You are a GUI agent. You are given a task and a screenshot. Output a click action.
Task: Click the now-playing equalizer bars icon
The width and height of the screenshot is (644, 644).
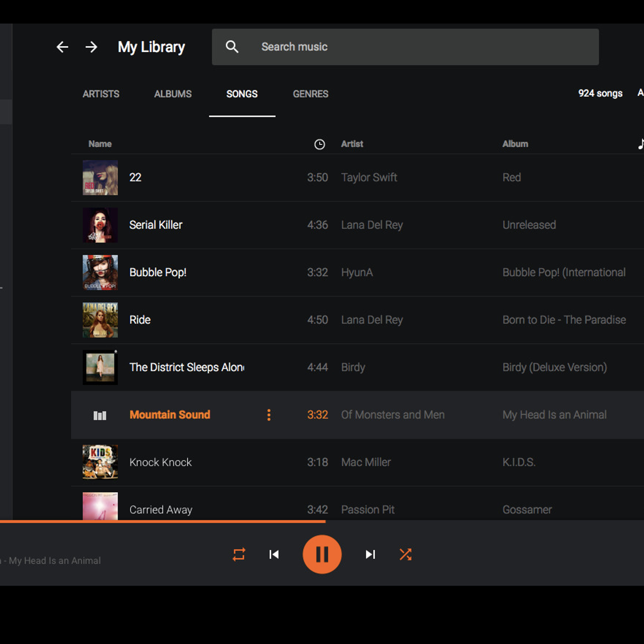pos(100,415)
